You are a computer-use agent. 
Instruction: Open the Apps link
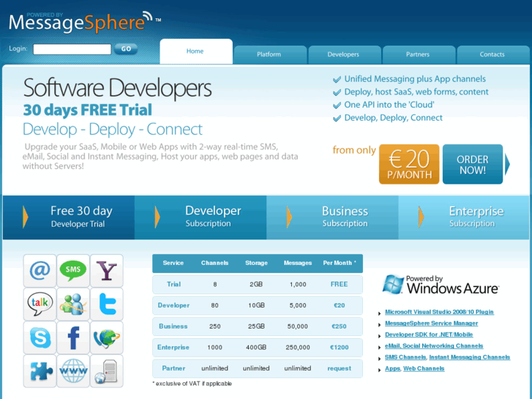pyautogui.click(x=392, y=368)
